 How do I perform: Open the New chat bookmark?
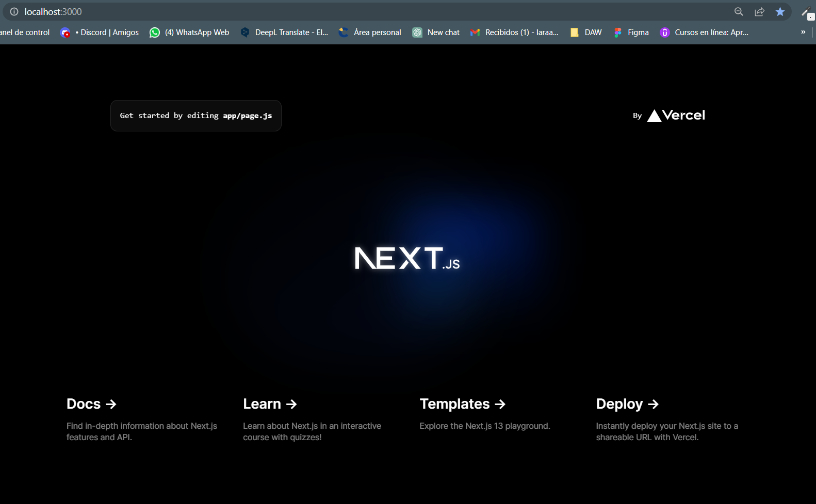[x=436, y=32]
